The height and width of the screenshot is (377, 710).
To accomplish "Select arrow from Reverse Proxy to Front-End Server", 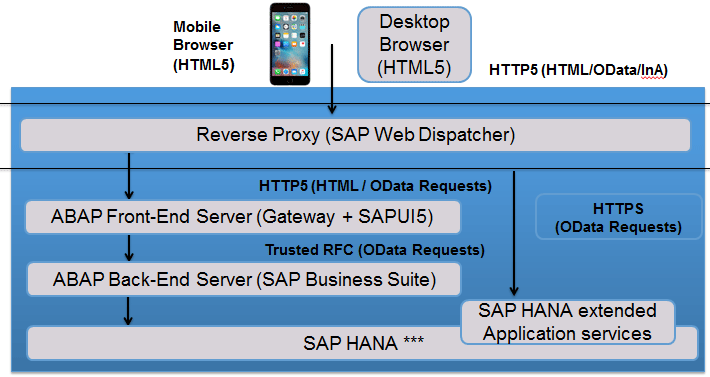I will point(129,176).
